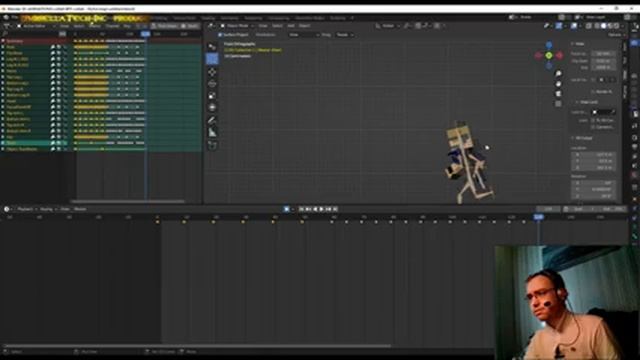Open the dope sheet editor type menu
The width and height of the screenshot is (640, 360).
pos(8,26)
